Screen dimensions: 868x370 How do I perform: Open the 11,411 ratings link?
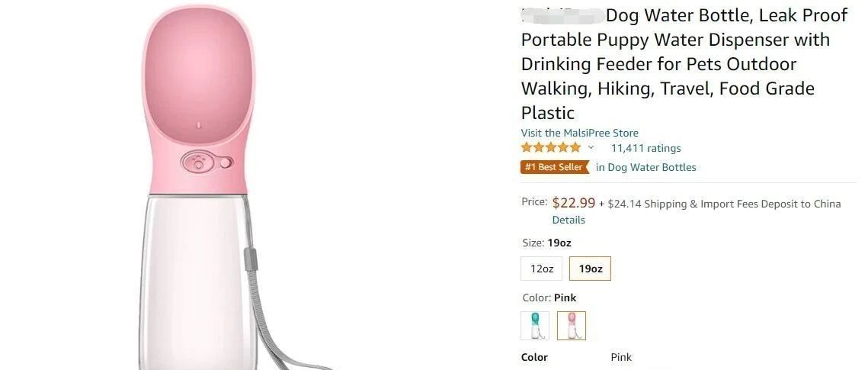tap(645, 148)
